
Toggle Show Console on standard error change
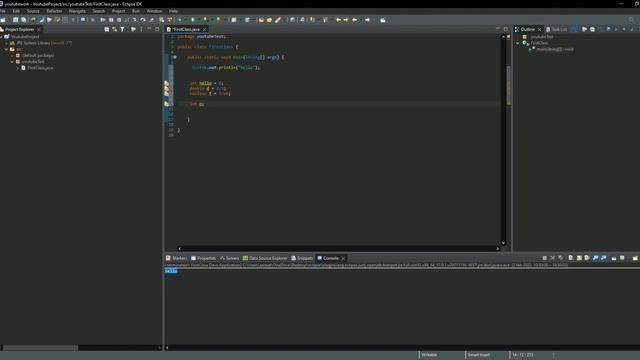click(x=604, y=258)
